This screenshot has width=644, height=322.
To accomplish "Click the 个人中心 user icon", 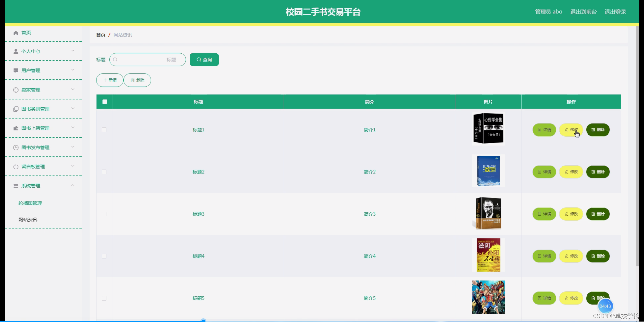I will (15, 51).
